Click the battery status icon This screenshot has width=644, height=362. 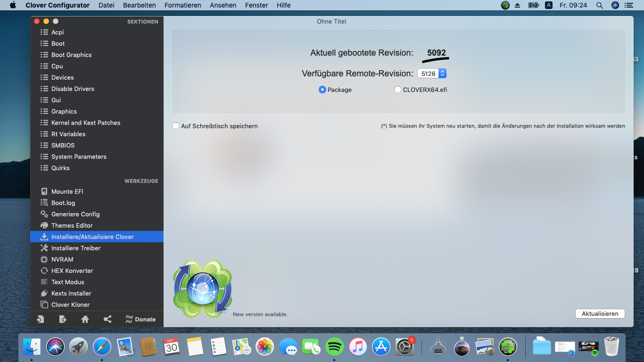pyautogui.click(x=534, y=5)
